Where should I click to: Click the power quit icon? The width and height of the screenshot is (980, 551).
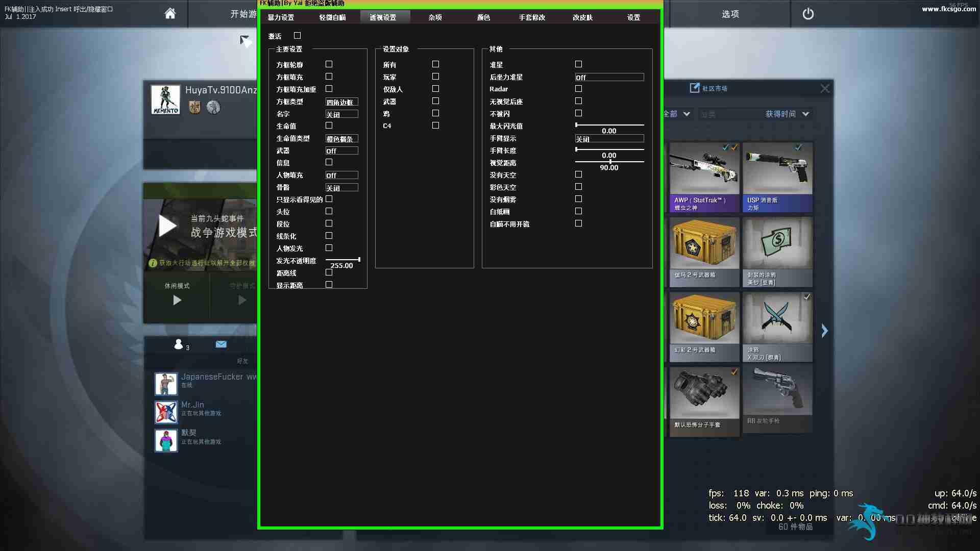tap(808, 14)
